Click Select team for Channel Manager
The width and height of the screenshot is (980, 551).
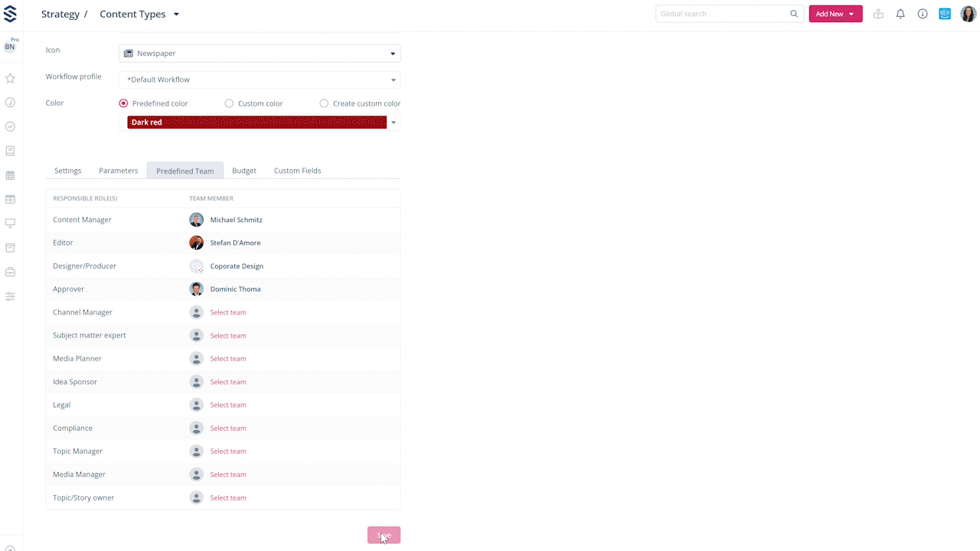click(x=228, y=312)
